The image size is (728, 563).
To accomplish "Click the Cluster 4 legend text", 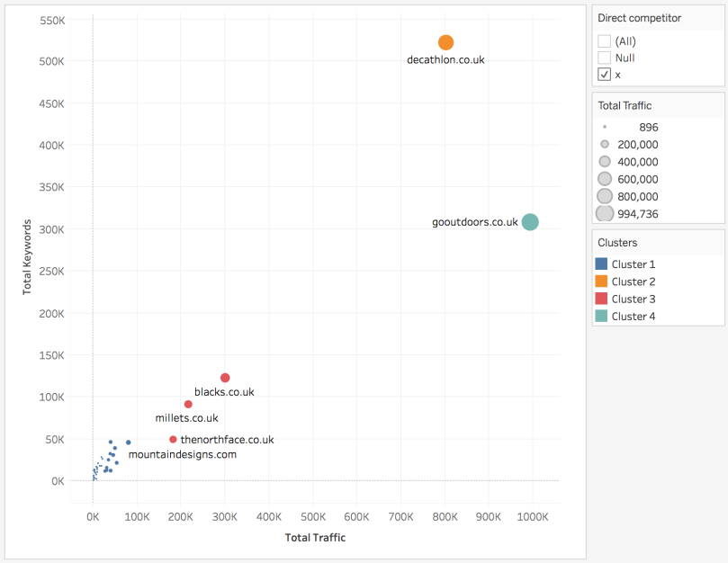I will pos(634,316).
